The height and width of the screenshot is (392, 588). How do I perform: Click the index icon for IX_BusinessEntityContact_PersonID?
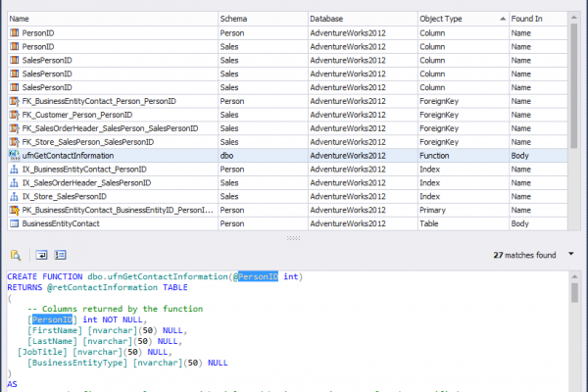(x=15, y=170)
